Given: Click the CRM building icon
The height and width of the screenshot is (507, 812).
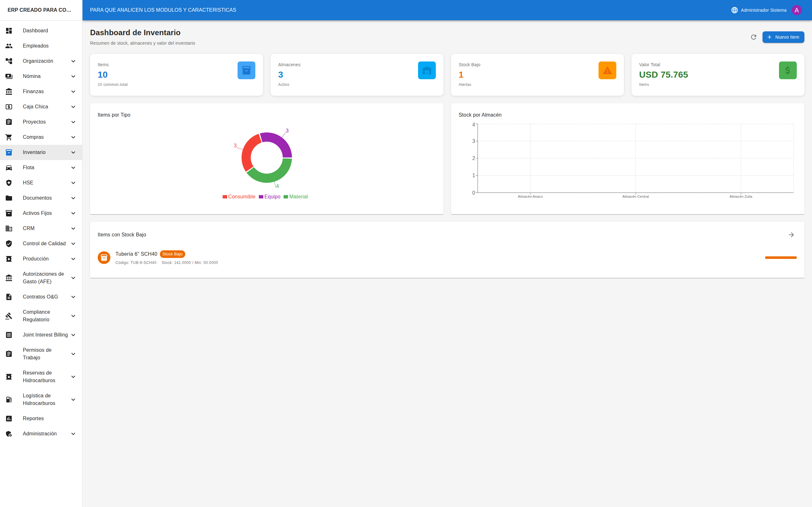Looking at the screenshot, I should point(9,228).
